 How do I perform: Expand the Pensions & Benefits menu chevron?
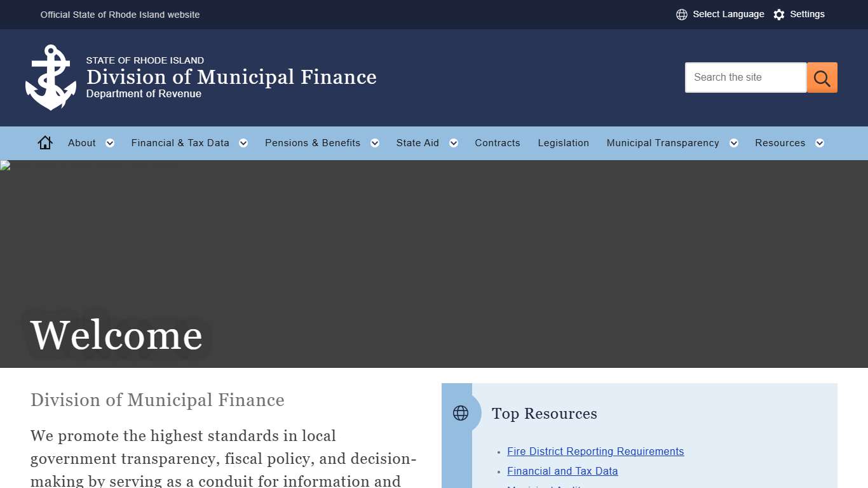coord(375,143)
